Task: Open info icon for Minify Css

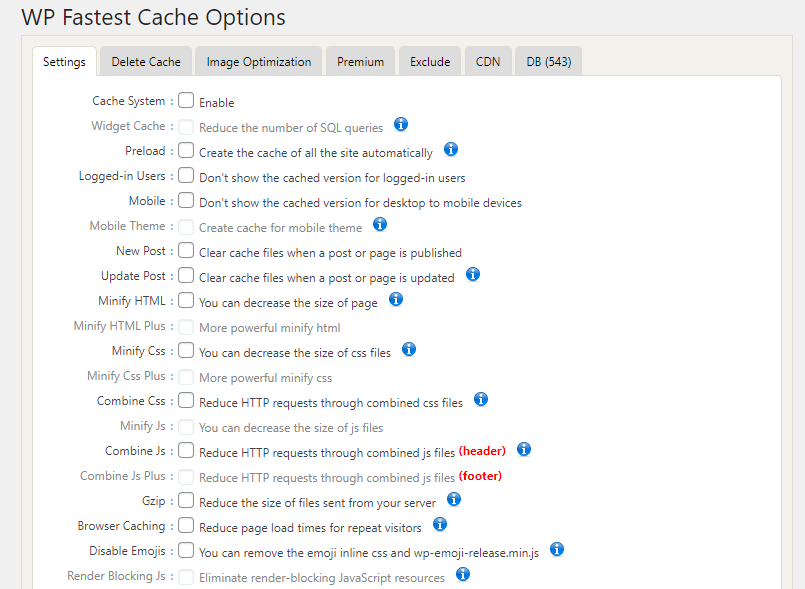Action: coord(409,350)
